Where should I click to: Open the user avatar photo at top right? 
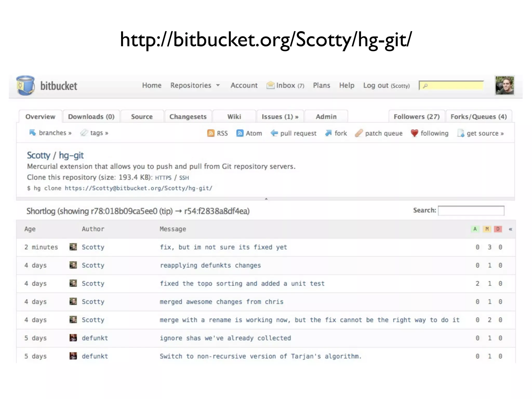(x=504, y=85)
